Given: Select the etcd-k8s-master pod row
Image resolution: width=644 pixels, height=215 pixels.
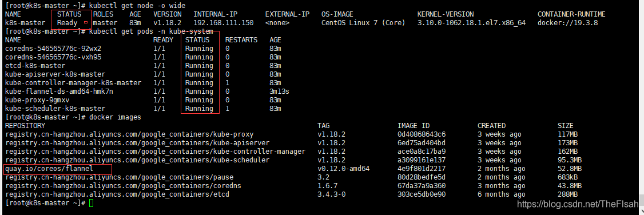Looking at the screenshot, I should click(x=143, y=66).
